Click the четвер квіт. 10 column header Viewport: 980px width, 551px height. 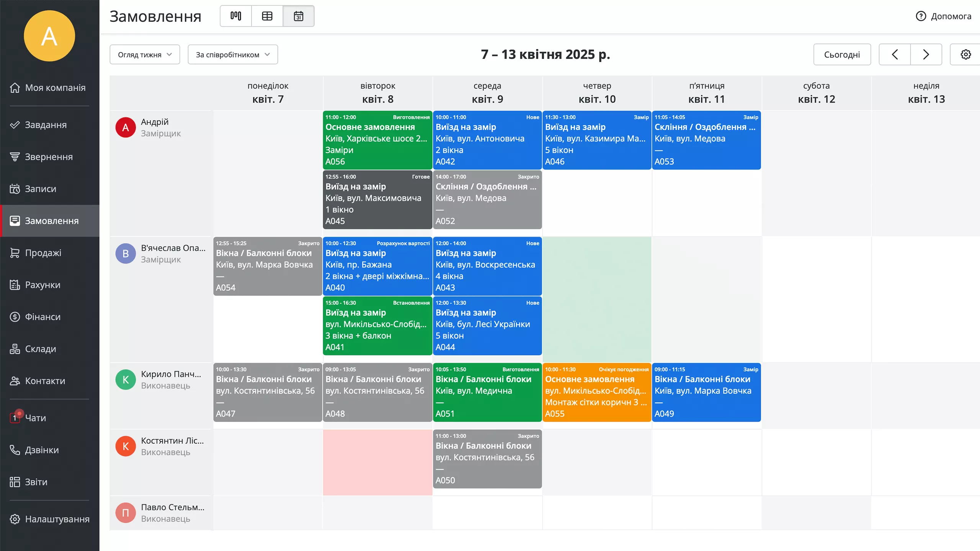(597, 93)
